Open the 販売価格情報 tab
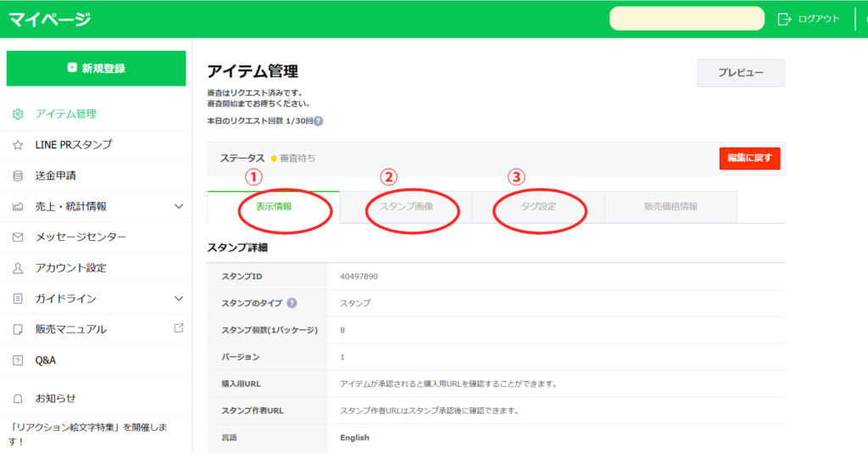868x453 pixels. coord(670,206)
